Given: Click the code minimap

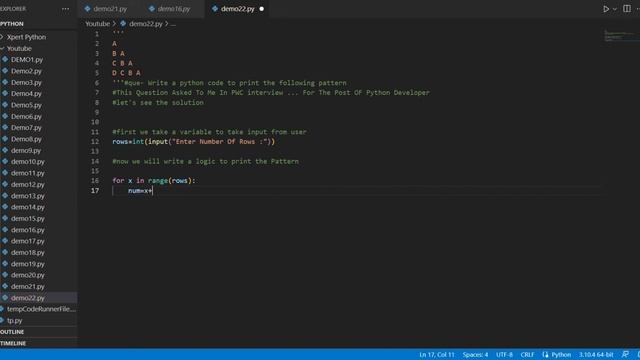Looking at the screenshot, I should coord(620,36).
